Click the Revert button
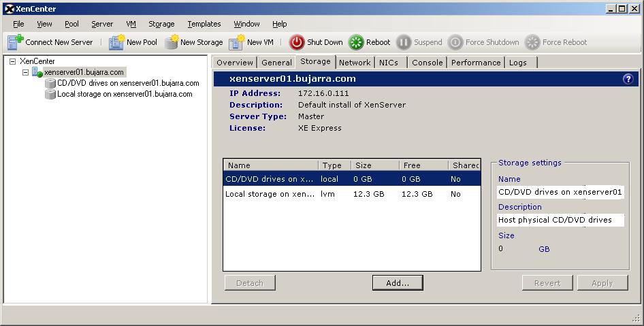This screenshot has width=644, height=326. point(547,283)
